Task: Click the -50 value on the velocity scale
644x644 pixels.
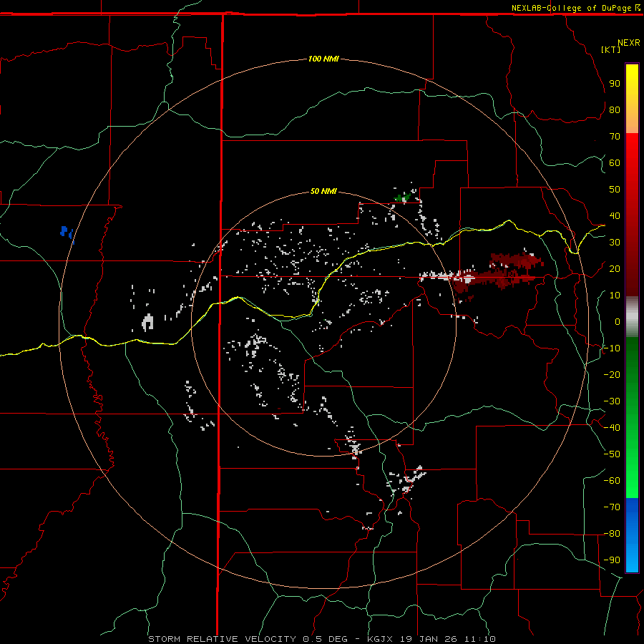Action: point(612,454)
